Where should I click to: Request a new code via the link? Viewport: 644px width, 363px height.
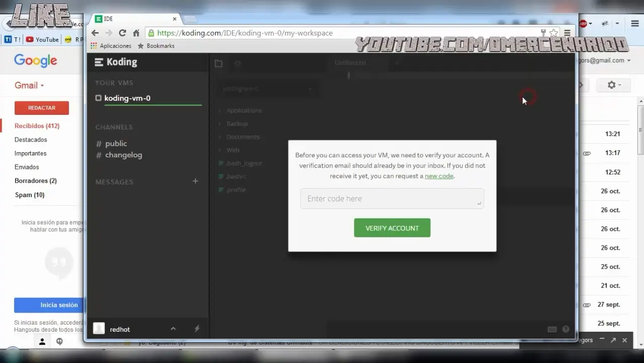pos(439,176)
